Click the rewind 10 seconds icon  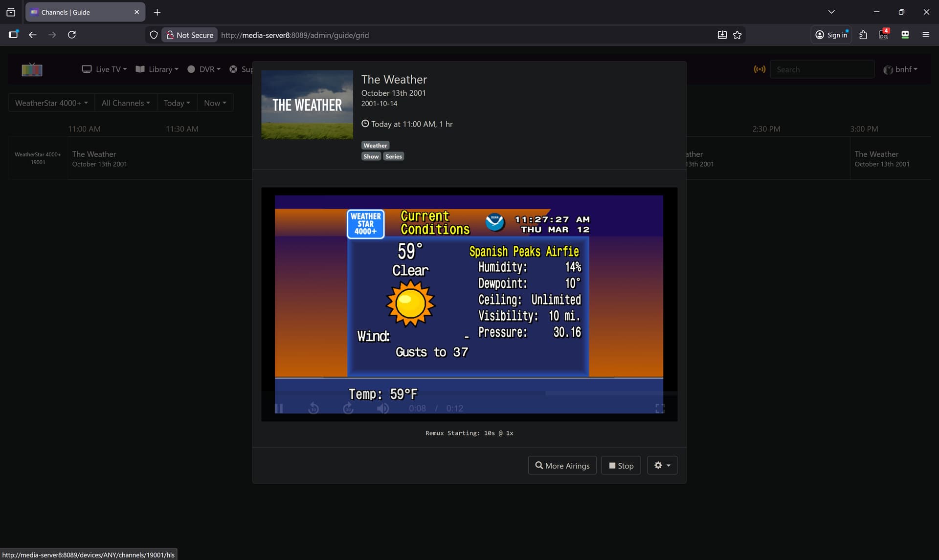click(313, 409)
